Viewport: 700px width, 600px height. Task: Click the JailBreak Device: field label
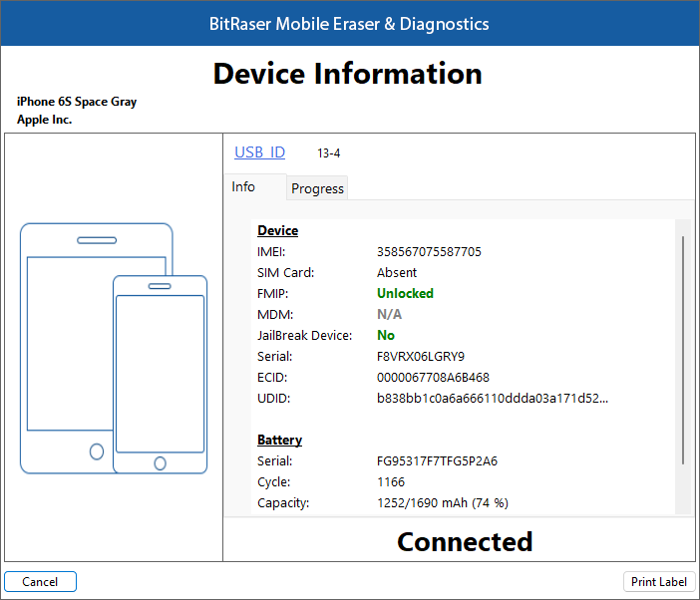click(x=304, y=336)
